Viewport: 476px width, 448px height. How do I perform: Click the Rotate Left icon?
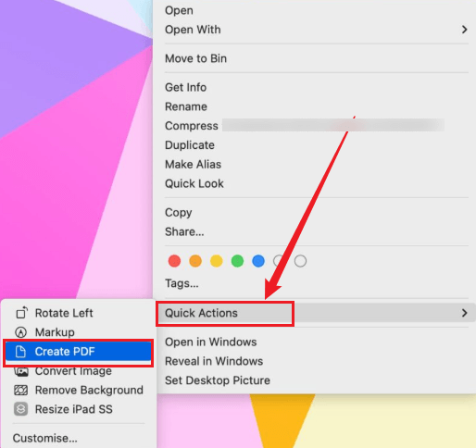click(21, 313)
